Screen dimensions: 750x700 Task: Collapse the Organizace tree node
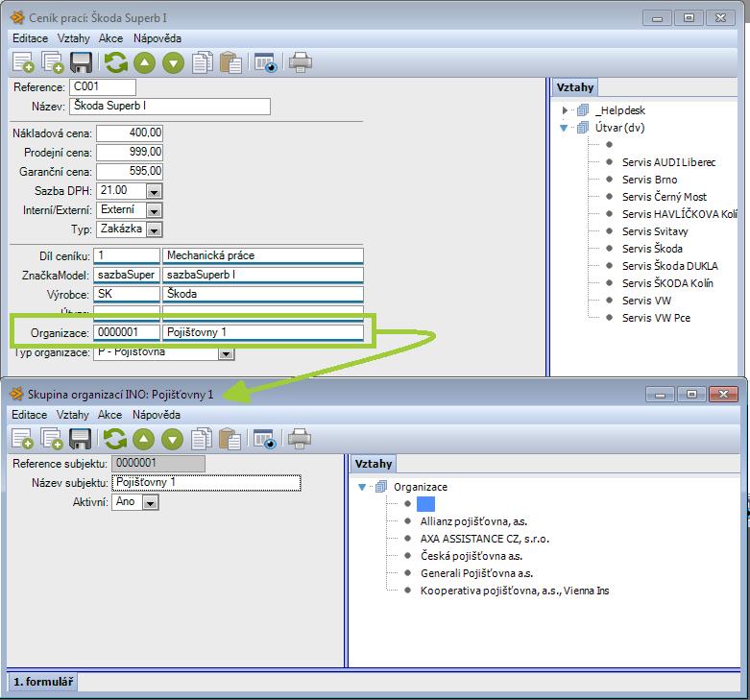pos(362,487)
